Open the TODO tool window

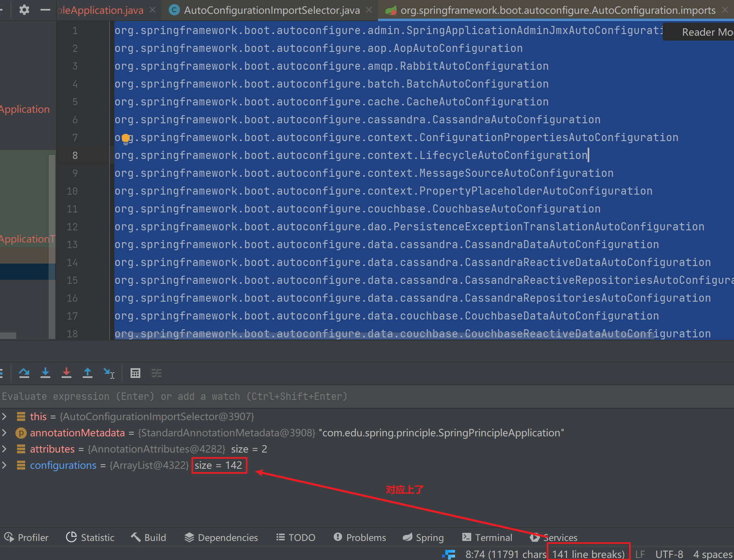click(296, 537)
